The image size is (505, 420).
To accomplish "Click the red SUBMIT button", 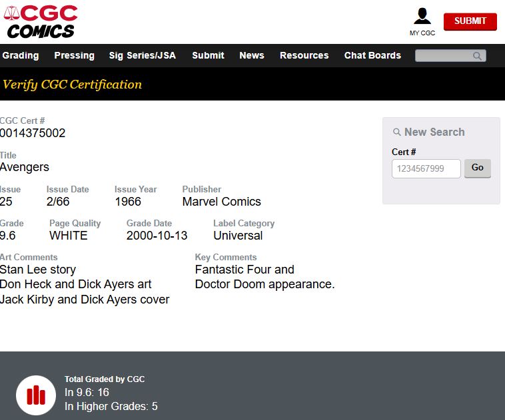I will [470, 21].
